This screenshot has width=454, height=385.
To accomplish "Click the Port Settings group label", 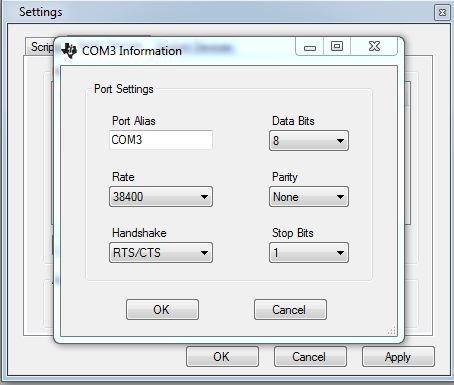I will point(124,89).
